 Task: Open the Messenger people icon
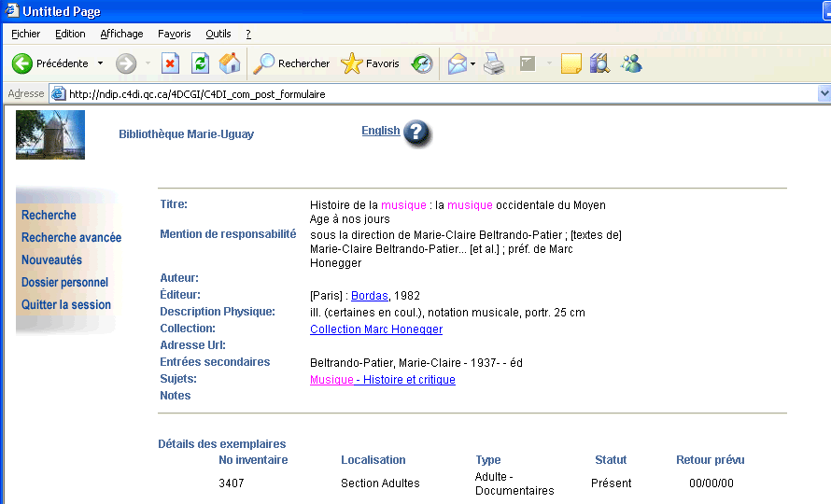pyautogui.click(x=631, y=63)
